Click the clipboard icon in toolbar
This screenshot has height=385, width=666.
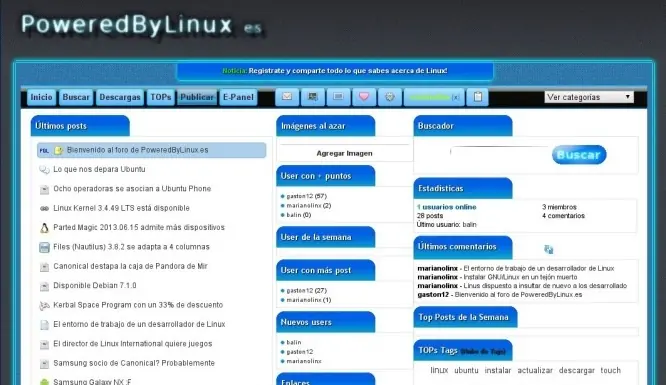[478, 97]
